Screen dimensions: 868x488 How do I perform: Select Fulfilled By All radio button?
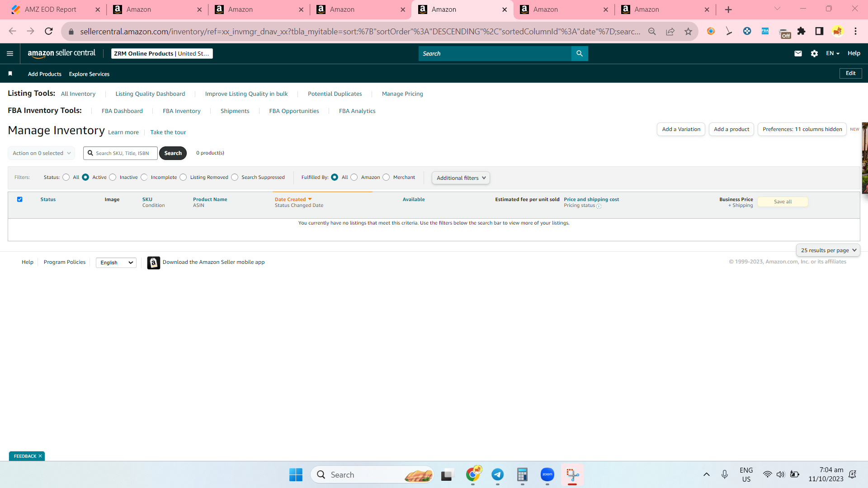[x=335, y=177]
